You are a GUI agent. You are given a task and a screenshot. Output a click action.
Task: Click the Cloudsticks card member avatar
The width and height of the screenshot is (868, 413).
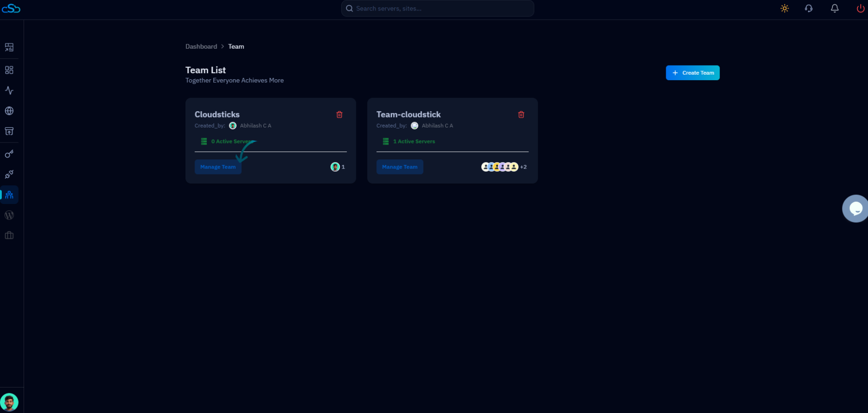[x=335, y=167]
